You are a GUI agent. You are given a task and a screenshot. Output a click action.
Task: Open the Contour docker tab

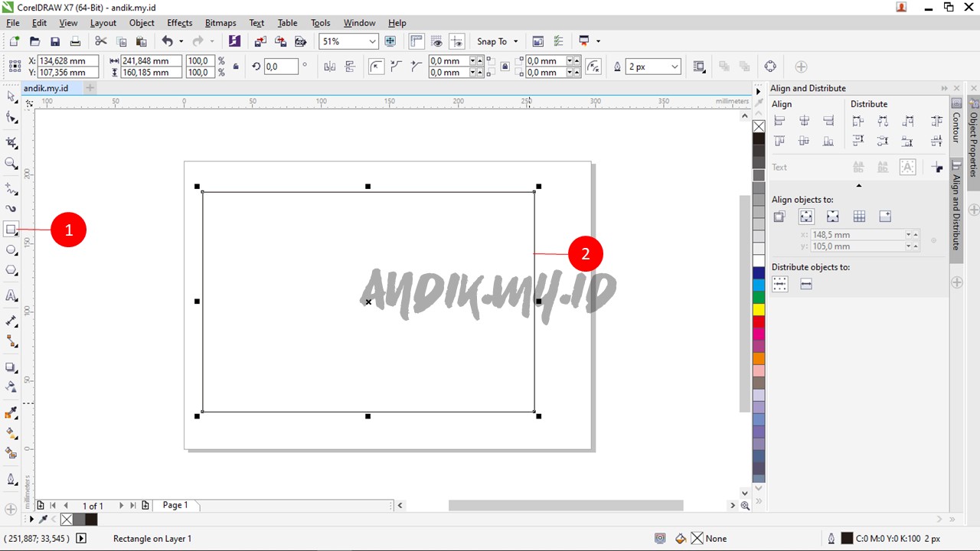pyautogui.click(x=956, y=122)
